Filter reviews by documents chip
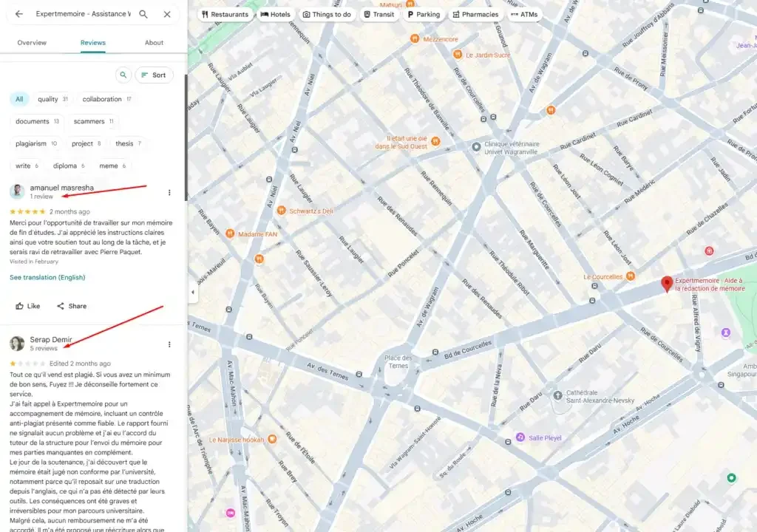 (x=37, y=121)
